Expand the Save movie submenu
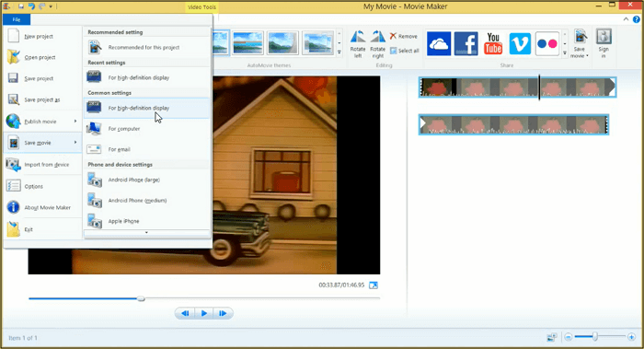The image size is (644, 349). [x=42, y=143]
